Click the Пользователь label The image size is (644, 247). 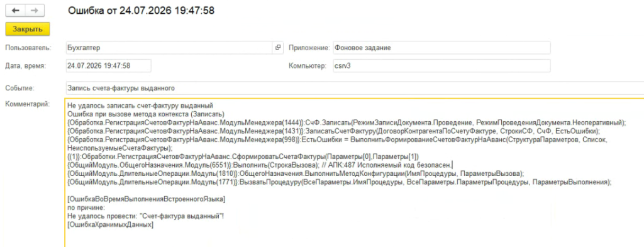[28, 48]
